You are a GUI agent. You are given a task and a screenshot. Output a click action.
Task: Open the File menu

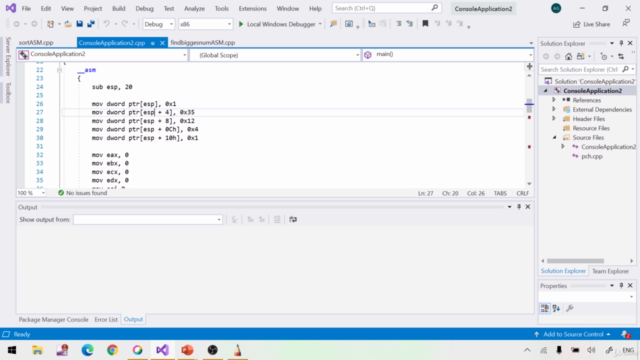point(26,8)
